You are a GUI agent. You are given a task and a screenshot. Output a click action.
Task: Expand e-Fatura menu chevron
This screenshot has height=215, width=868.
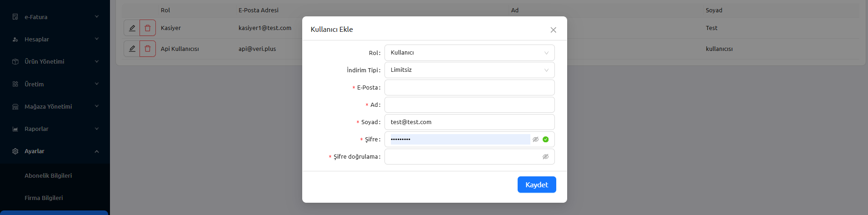click(x=97, y=17)
